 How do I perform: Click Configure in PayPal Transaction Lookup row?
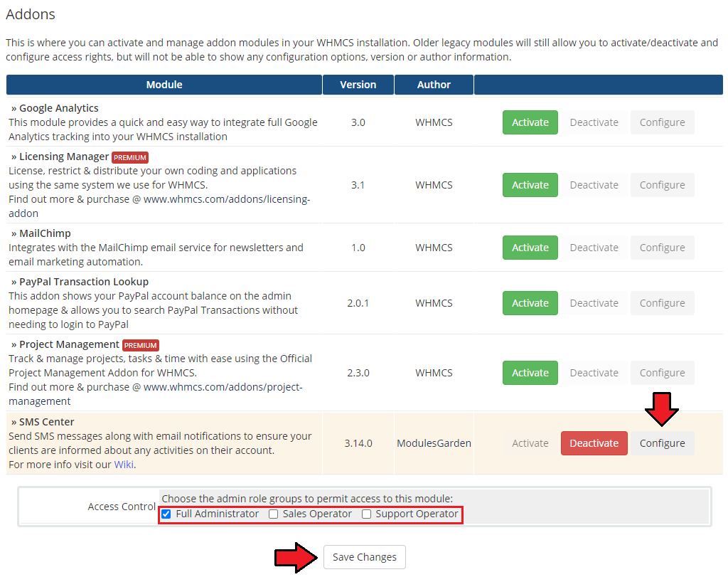click(662, 303)
